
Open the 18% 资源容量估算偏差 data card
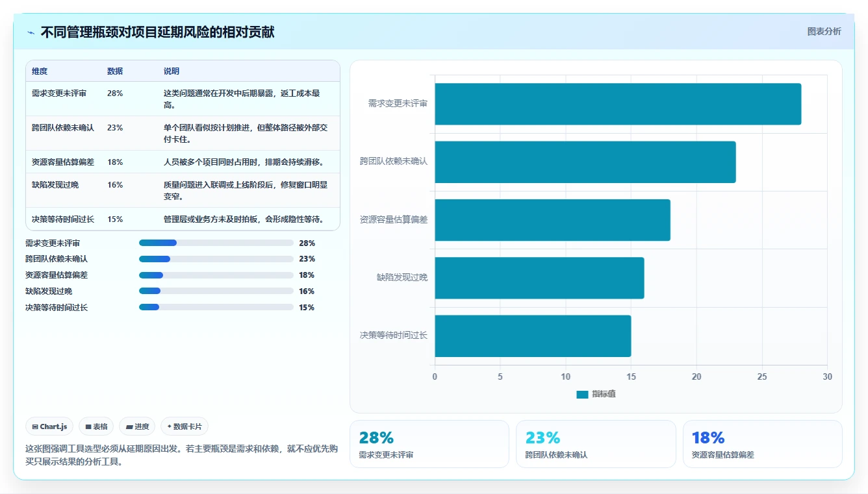tap(763, 444)
